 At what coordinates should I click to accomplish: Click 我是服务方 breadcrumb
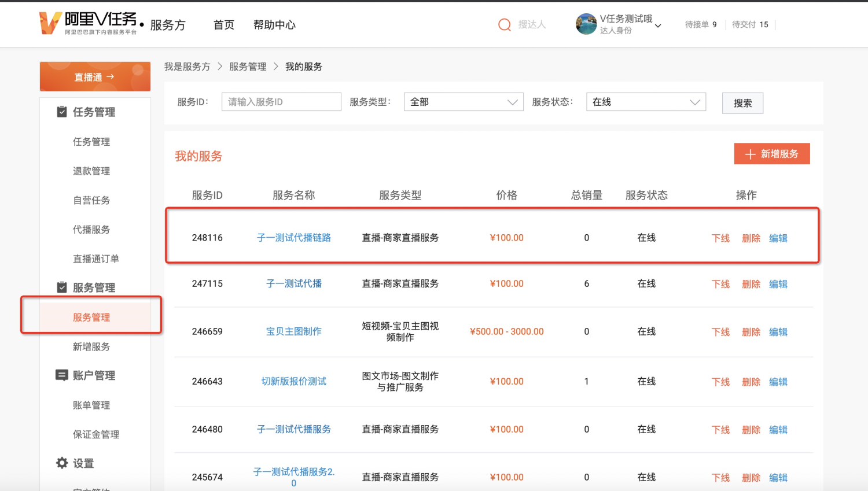[187, 67]
